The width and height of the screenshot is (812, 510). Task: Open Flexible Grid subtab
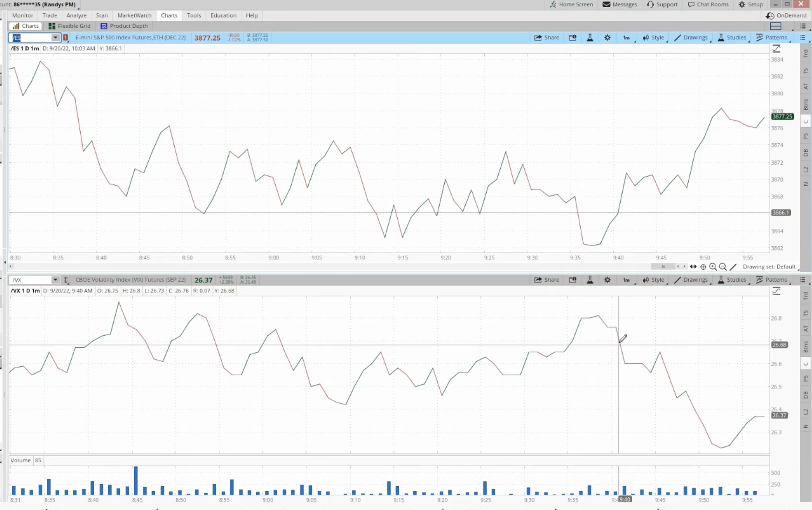coord(69,26)
